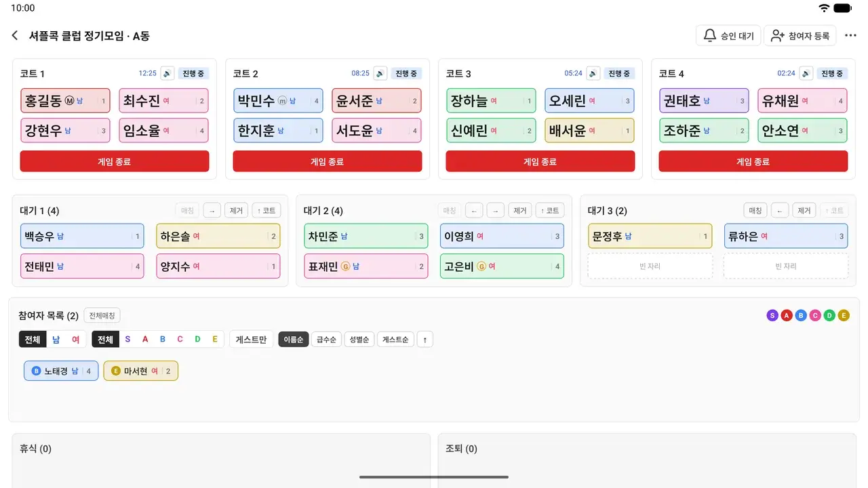Click the 12:25 timer on 코트 1
This screenshot has height=488, width=868.
click(147, 73)
